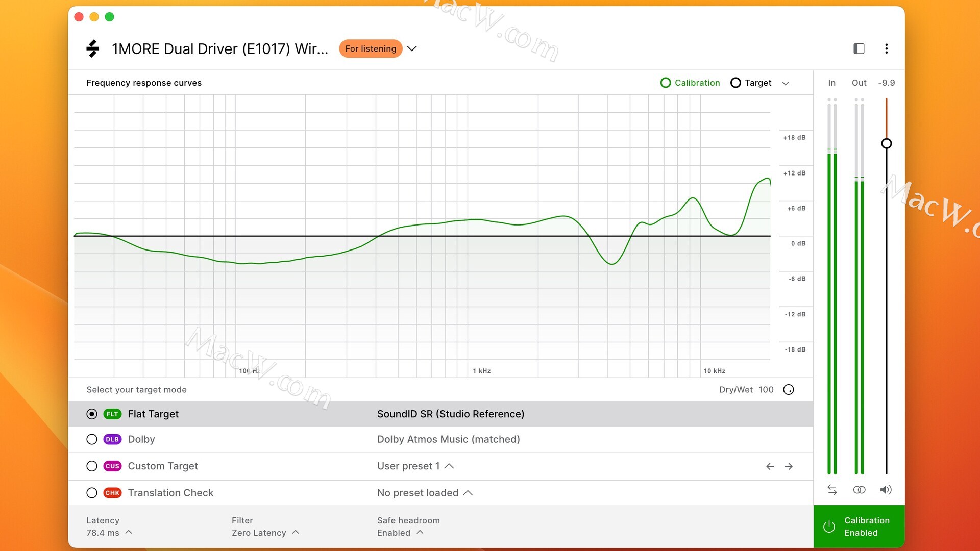This screenshot has width=980, height=551.
Task: Click the -6 dB axis label
Action: [x=797, y=279]
